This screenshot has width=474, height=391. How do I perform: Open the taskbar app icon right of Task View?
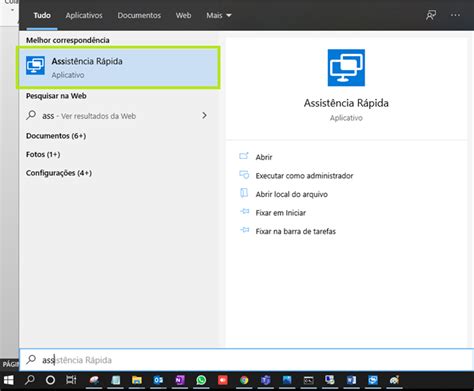94,380
